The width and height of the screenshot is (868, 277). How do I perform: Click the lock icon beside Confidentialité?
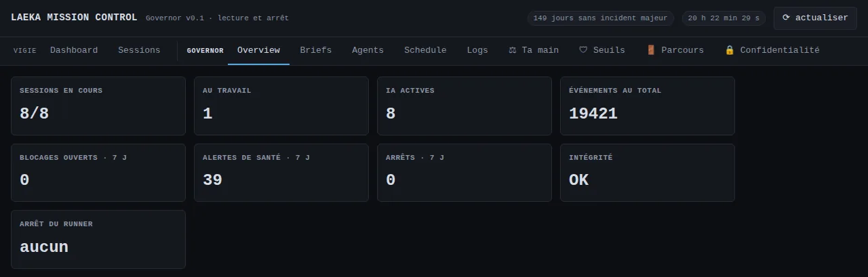(x=730, y=50)
